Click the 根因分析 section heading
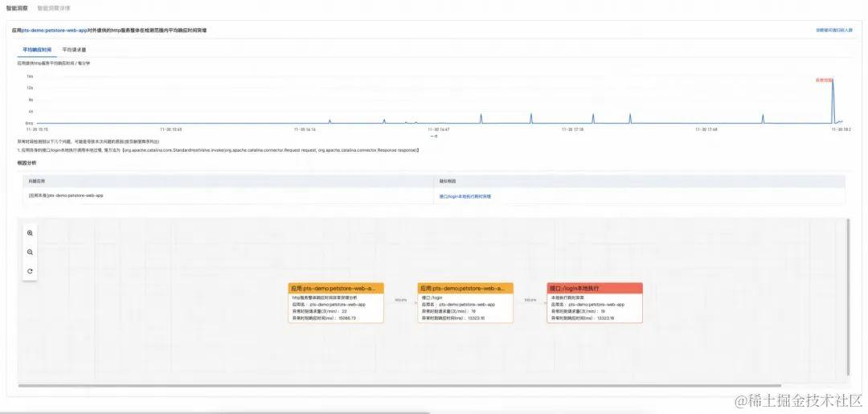 click(x=27, y=163)
